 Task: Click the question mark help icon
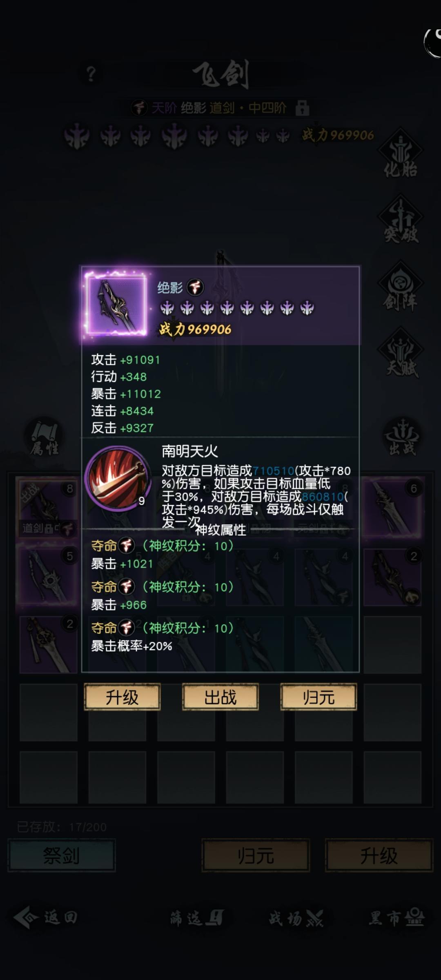click(91, 74)
